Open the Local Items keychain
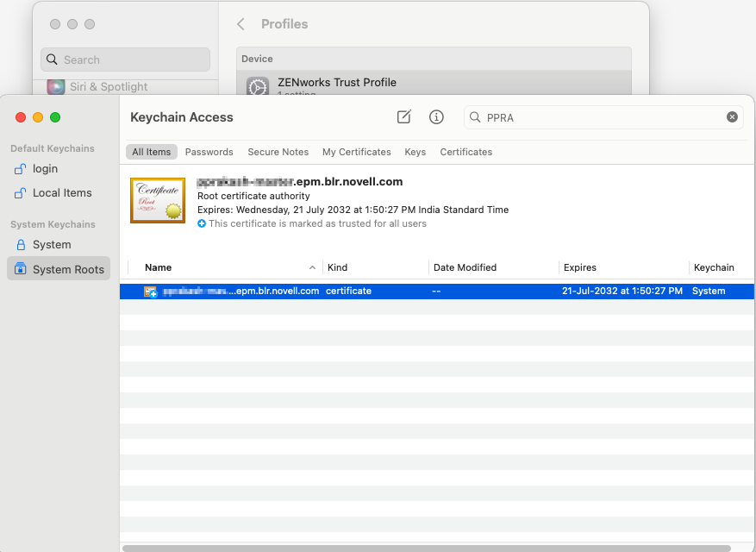The height and width of the screenshot is (552, 756). [x=62, y=193]
